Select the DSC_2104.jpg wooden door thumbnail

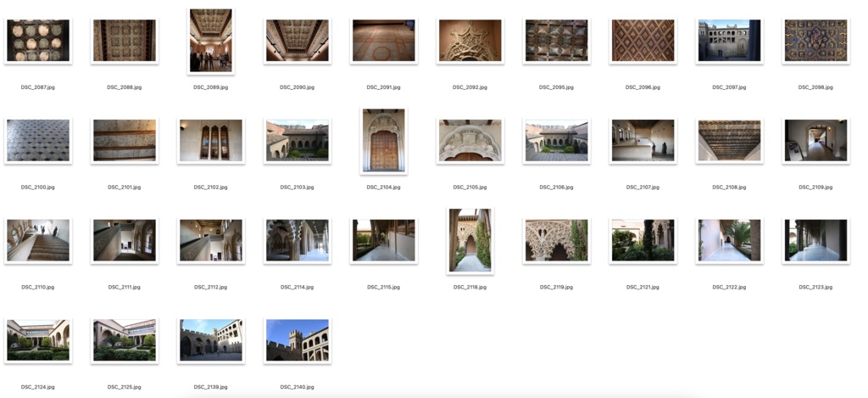[x=384, y=140]
